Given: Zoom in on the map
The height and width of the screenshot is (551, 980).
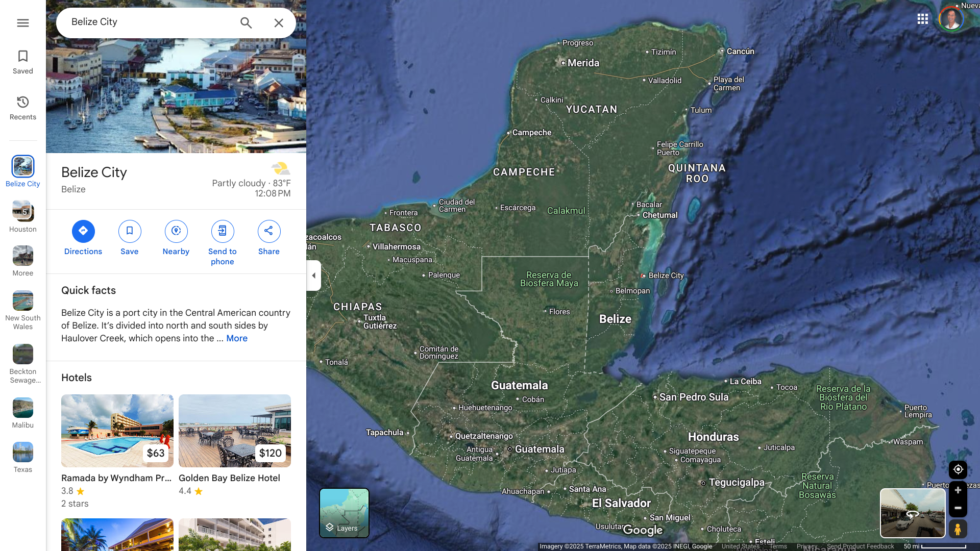Looking at the screenshot, I should click(958, 490).
